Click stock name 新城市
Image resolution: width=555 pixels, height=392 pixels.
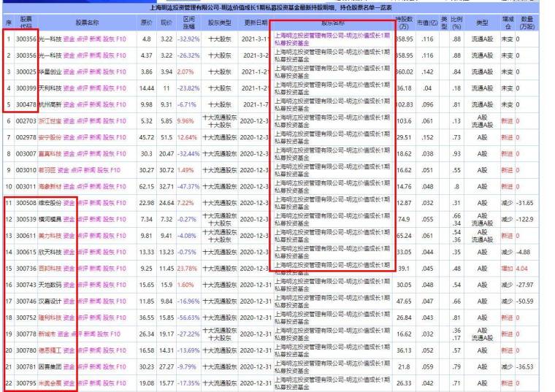point(47,334)
